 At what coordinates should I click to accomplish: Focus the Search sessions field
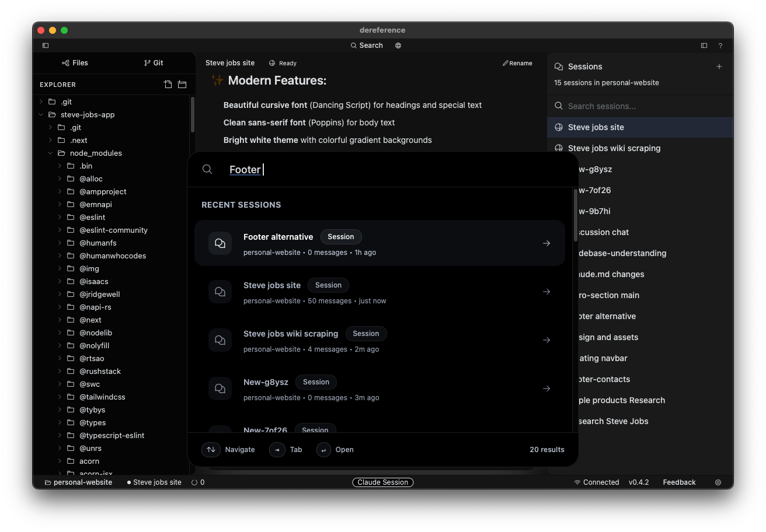[x=640, y=106]
